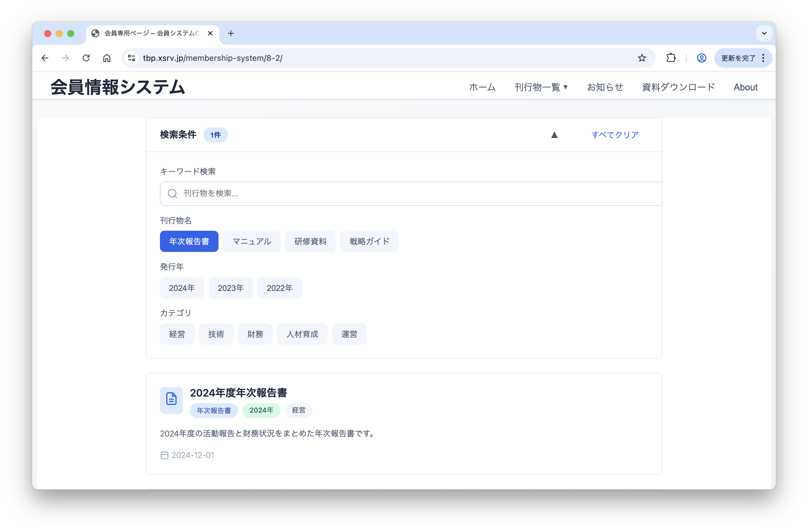The height and width of the screenshot is (532, 808).
Task: Open the browser chevron menu at top right
Action: [764, 33]
